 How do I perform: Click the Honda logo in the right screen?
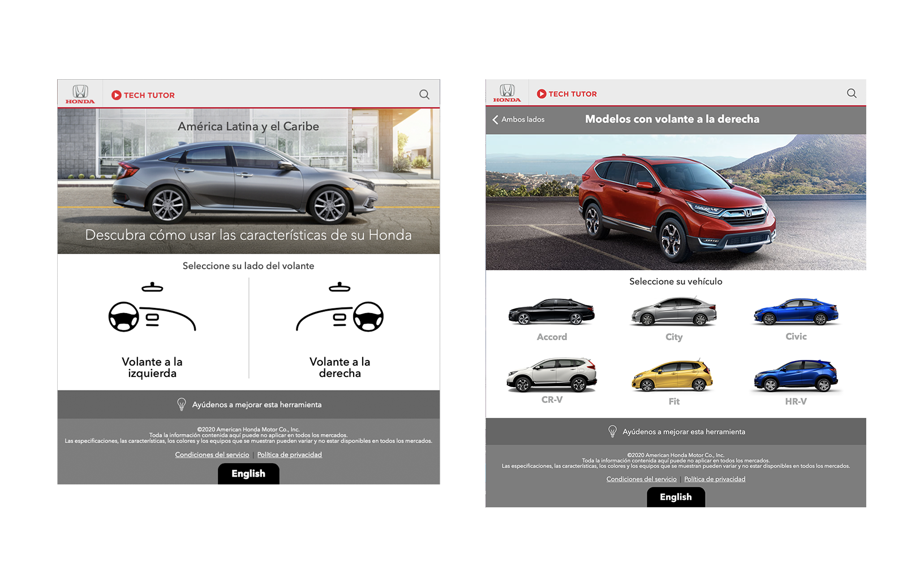coord(507,93)
